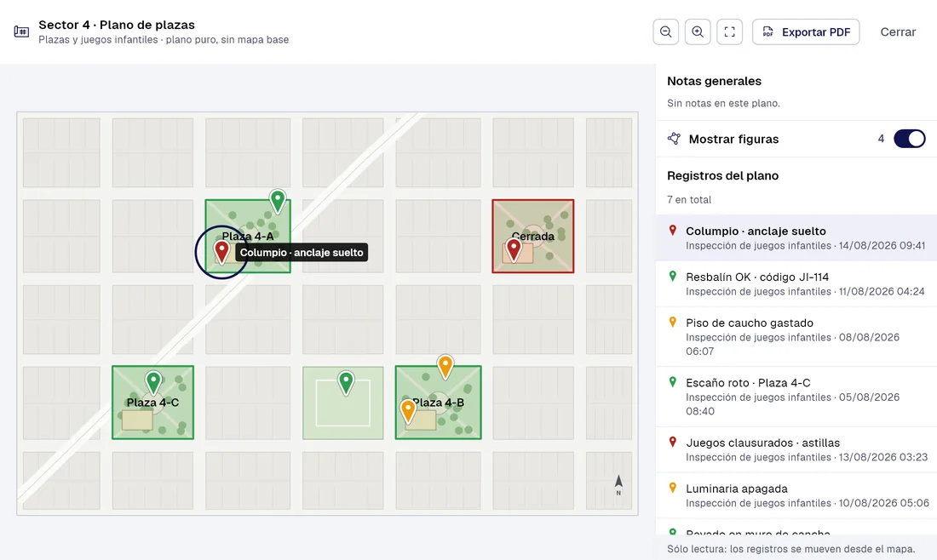The image size is (937, 560).
Task: Click date 13/08/2026 03:23 in Juegos clausurados record
Action: 883,457
